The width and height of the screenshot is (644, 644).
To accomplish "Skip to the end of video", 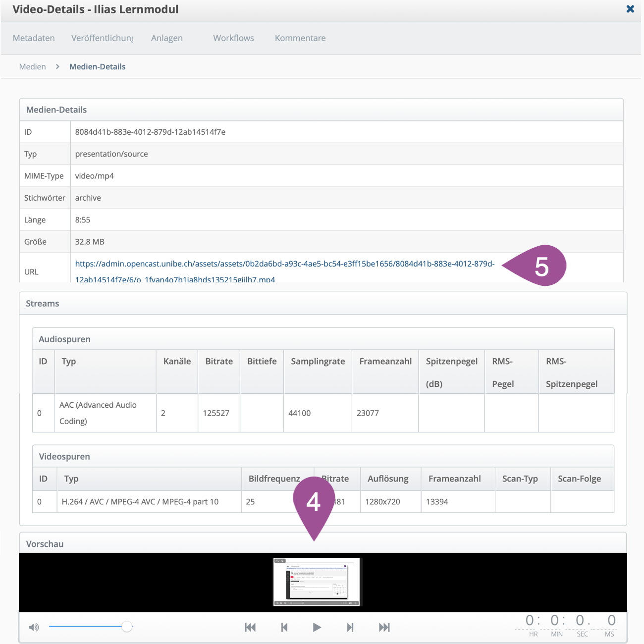I will 384,627.
